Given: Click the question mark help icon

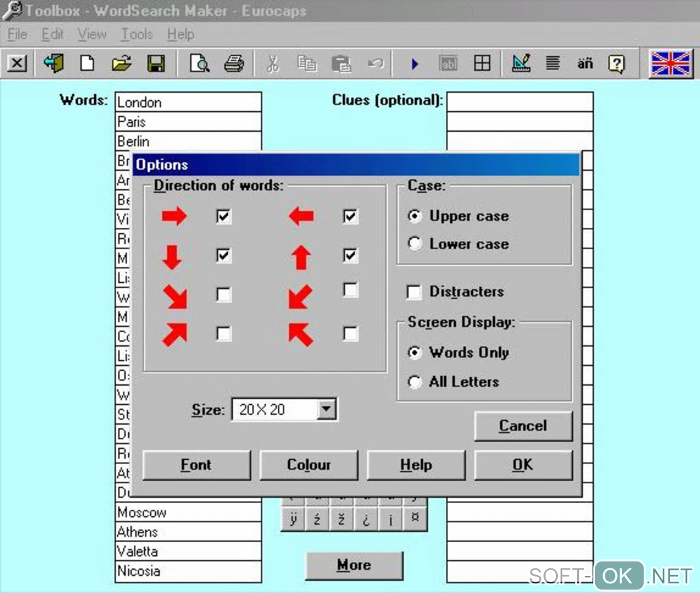Looking at the screenshot, I should pos(616,63).
